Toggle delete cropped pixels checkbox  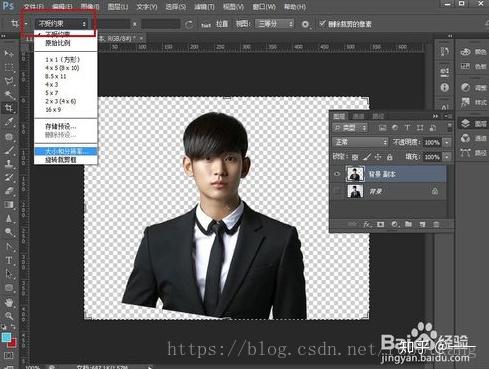322,24
